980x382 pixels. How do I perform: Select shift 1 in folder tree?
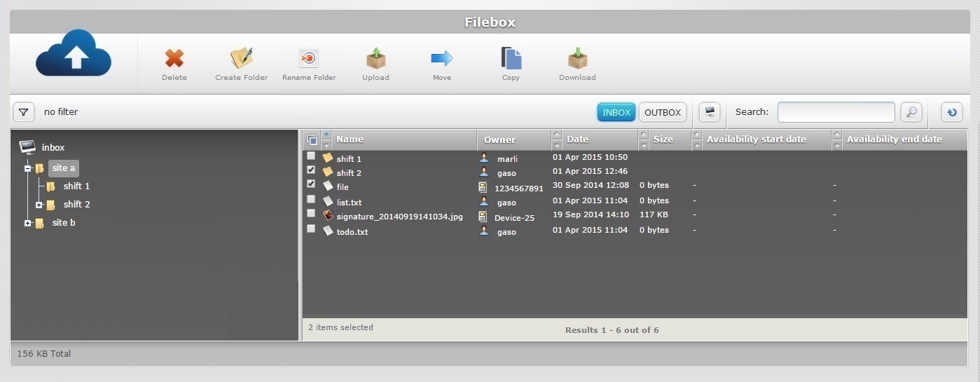pos(76,186)
